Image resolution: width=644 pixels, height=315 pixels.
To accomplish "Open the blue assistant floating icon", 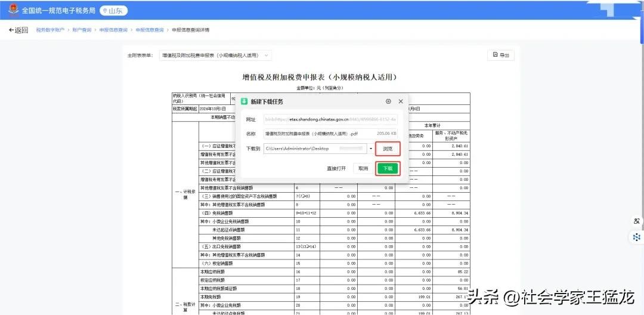I will coord(637,237).
